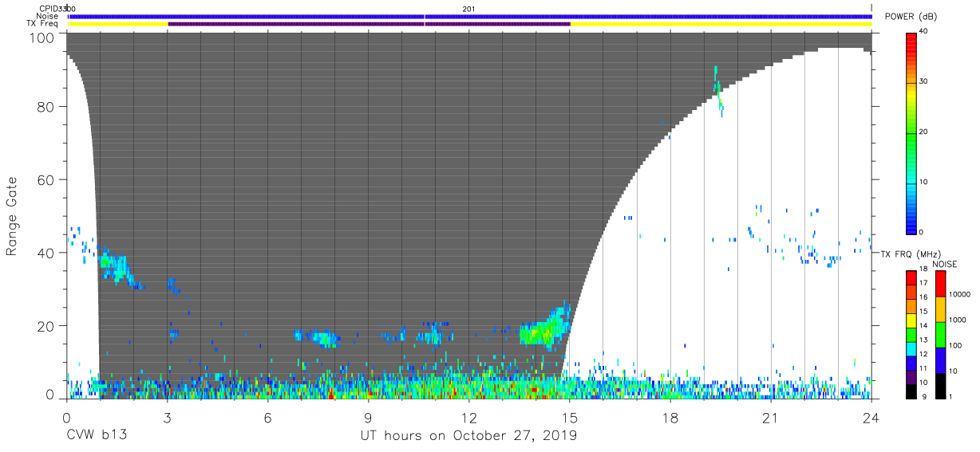Click the red swatch in NOISE legend

(x=940, y=284)
